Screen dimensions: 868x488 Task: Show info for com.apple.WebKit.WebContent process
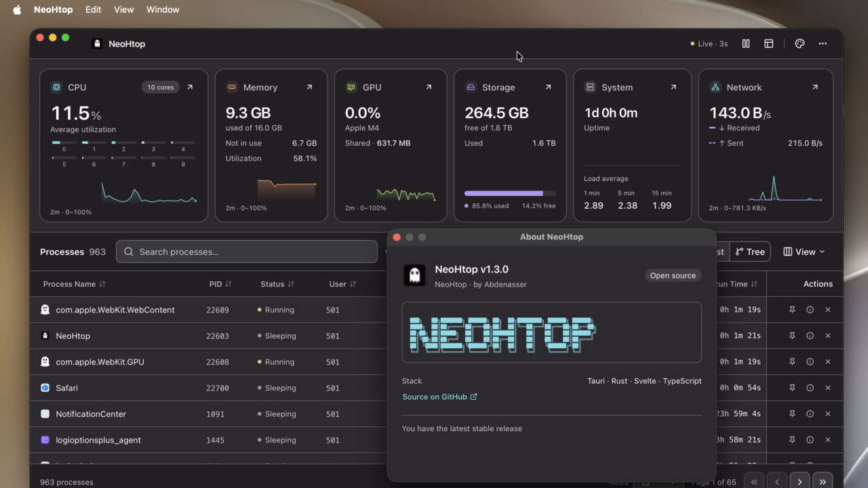(810, 310)
